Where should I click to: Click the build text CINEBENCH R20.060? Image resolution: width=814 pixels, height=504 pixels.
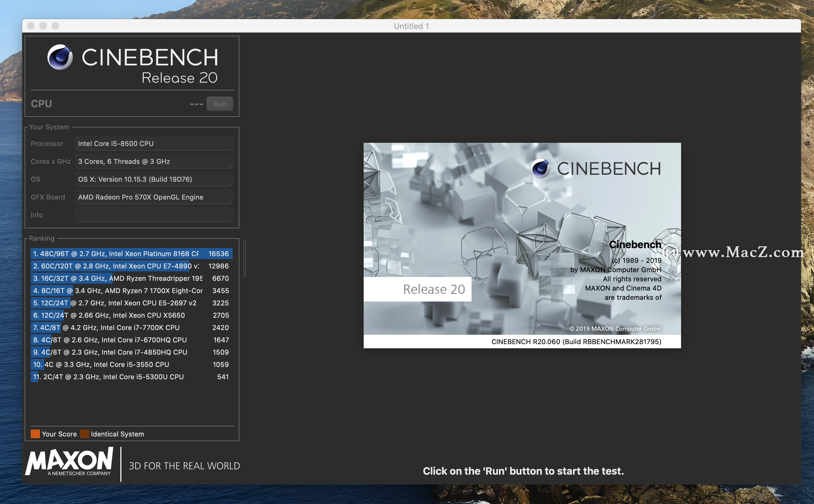coord(576,342)
